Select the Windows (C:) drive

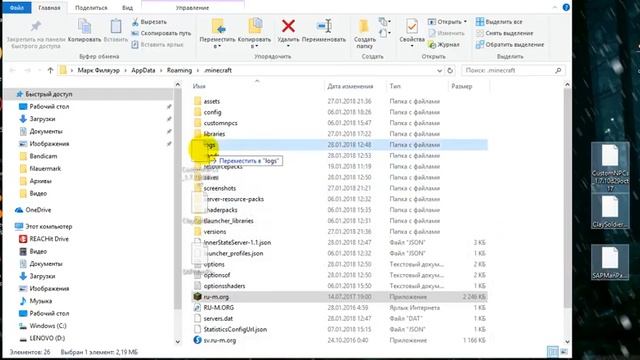(x=48, y=326)
